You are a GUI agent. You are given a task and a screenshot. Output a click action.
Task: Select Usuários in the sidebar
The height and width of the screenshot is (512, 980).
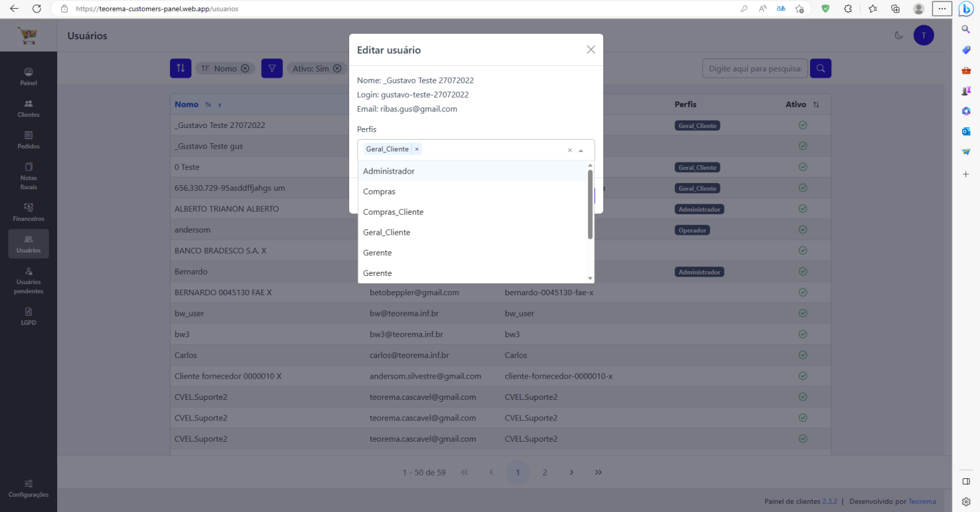[x=28, y=244]
